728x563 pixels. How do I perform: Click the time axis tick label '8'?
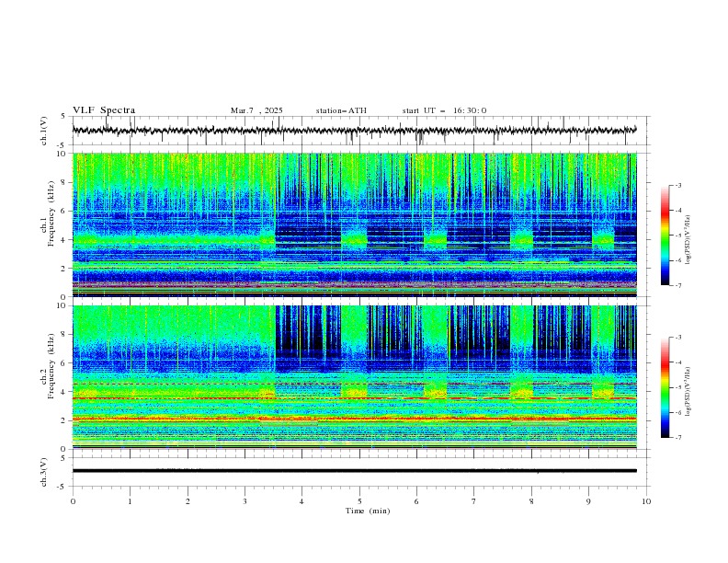[531, 501]
